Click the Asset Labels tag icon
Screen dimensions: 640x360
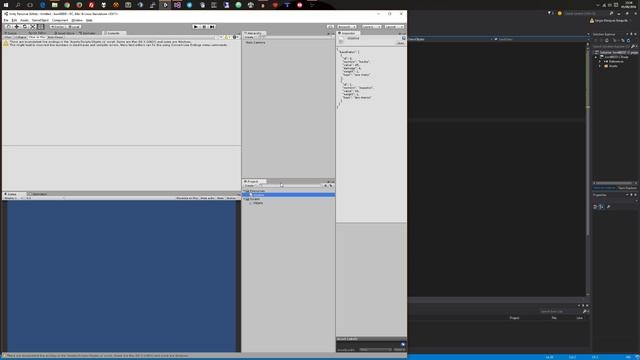coord(403,344)
